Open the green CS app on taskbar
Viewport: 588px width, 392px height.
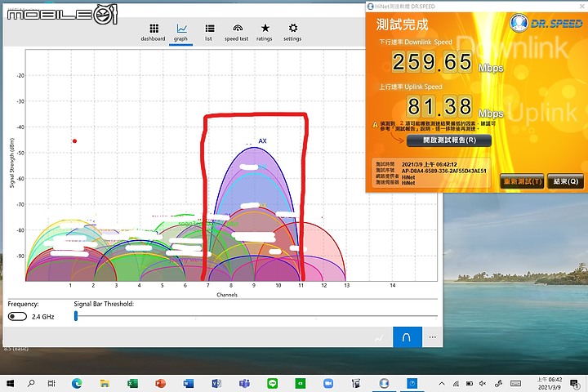click(301, 383)
